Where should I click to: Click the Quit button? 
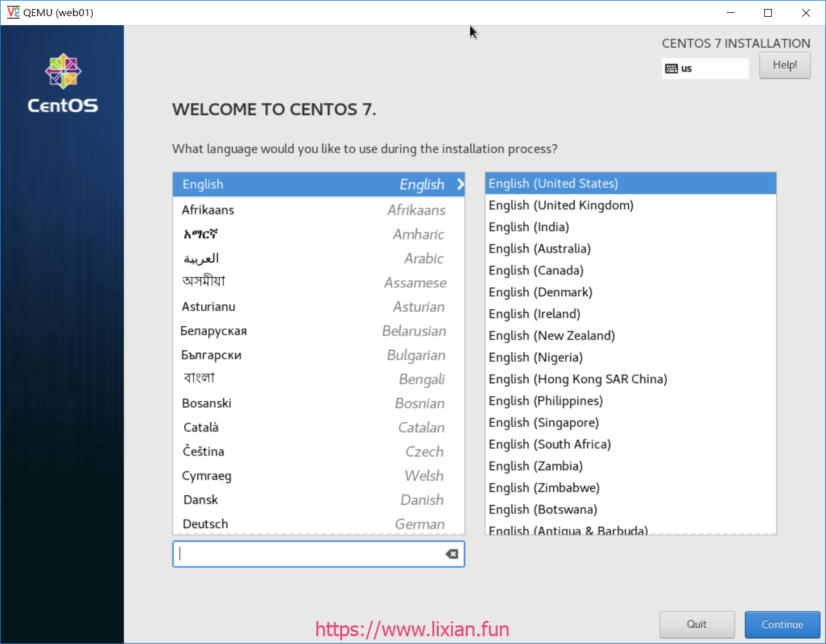tap(696, 625)
